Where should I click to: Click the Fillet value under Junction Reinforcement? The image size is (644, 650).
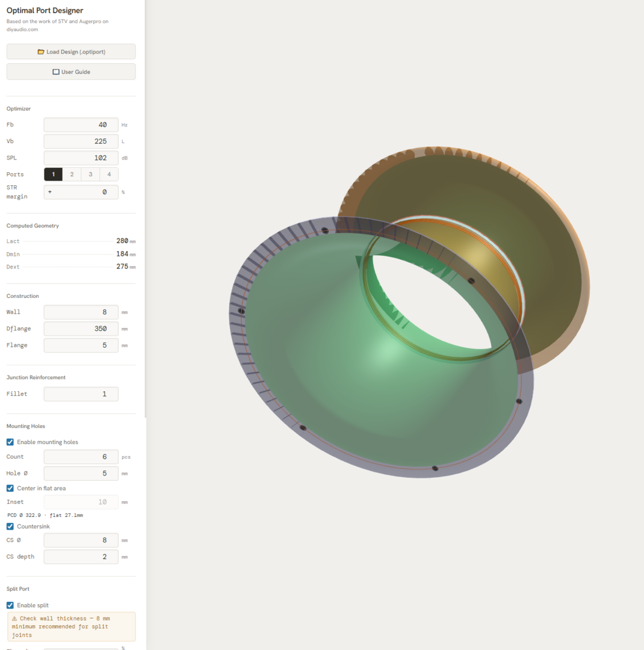(81, 394)
